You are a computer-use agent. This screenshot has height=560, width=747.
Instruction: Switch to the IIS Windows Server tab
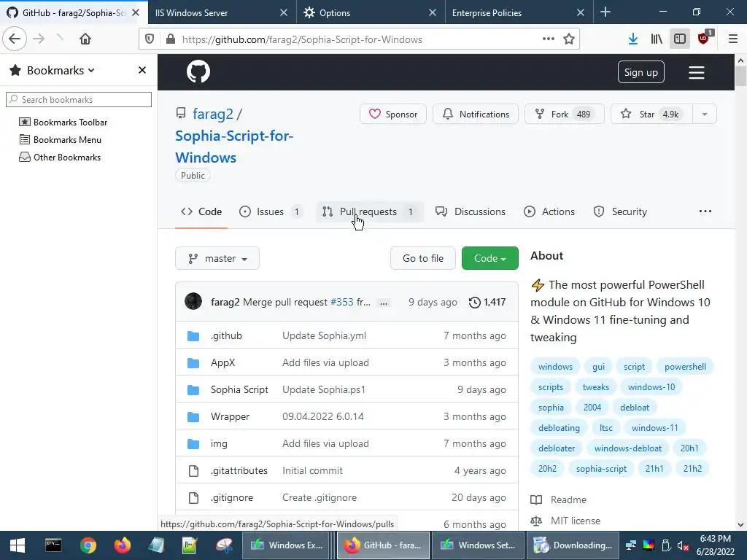(x=222, y=13)
